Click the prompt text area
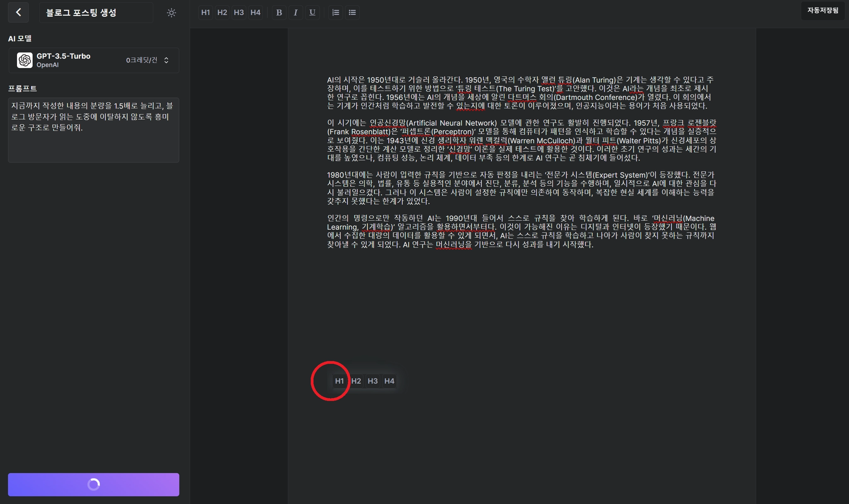849x504 pixels. click(94, 130)
